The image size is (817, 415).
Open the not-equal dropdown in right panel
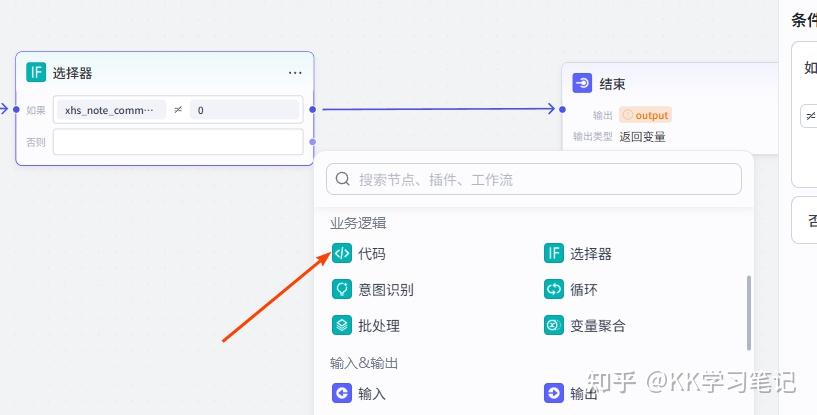(x=809, y=117)
